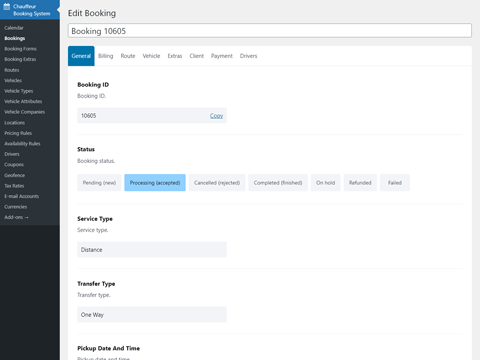Go to Booking Forms
Screen dimensions: 480x360
click(20, 49)
